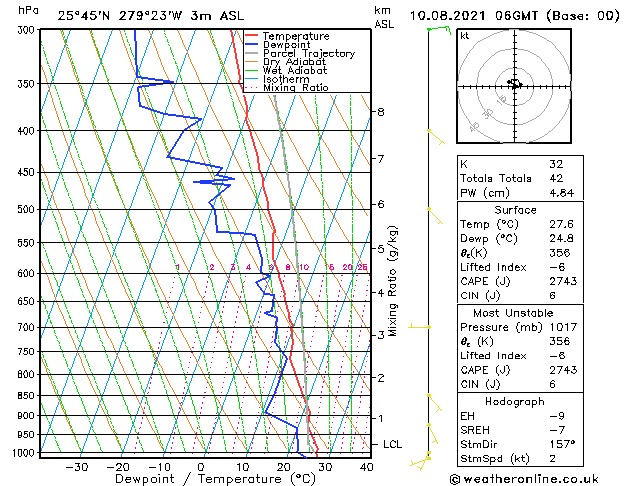Click the 400 hPa wind barb
This screenshot has height=486, width=629.
tap(436, 137)
